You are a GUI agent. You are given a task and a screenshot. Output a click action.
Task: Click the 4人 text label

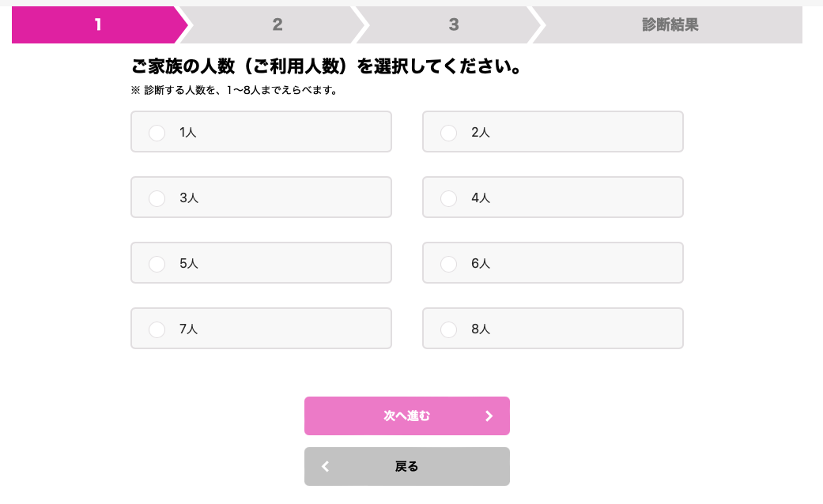[481, 198]
